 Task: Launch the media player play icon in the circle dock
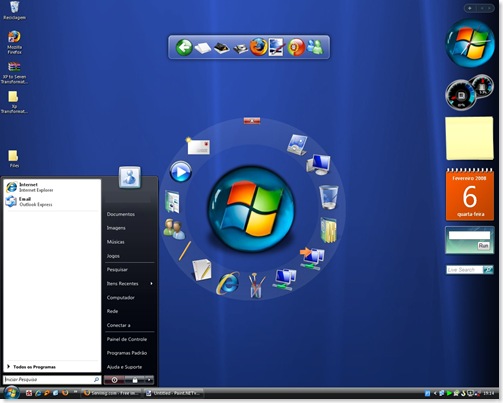180,172
